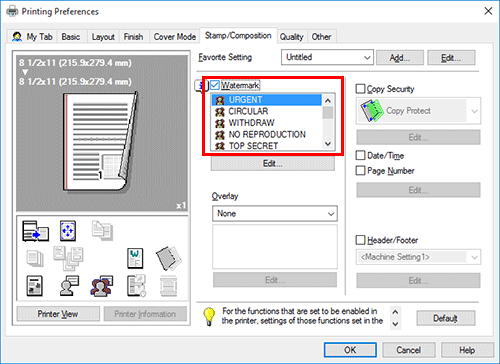
Task: Click the Default button
Action: click(446, 318)
